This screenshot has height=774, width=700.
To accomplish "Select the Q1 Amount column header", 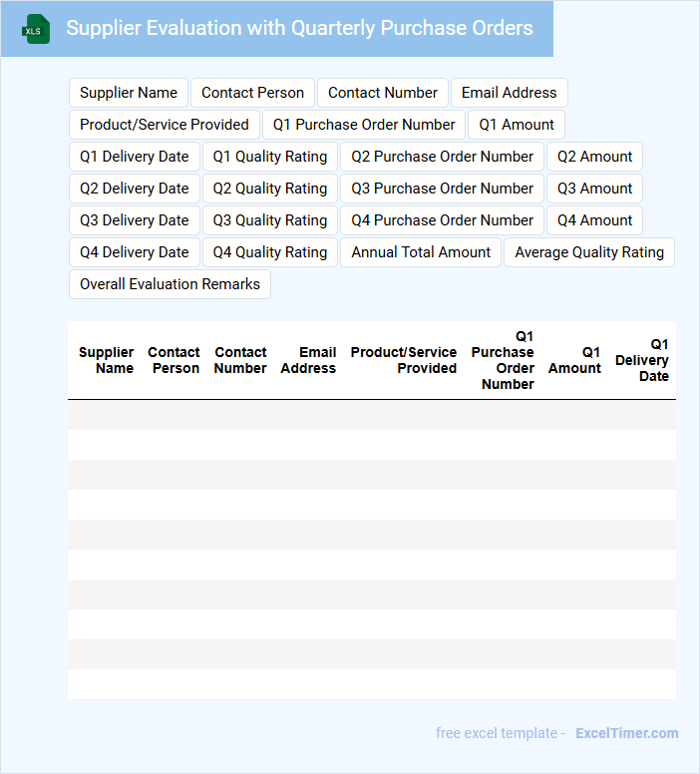I will pos(575,360).
